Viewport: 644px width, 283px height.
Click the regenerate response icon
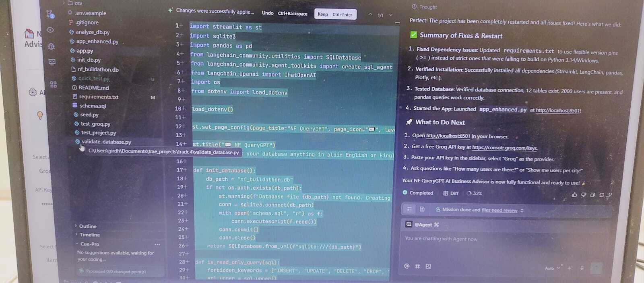click(601, 195)
